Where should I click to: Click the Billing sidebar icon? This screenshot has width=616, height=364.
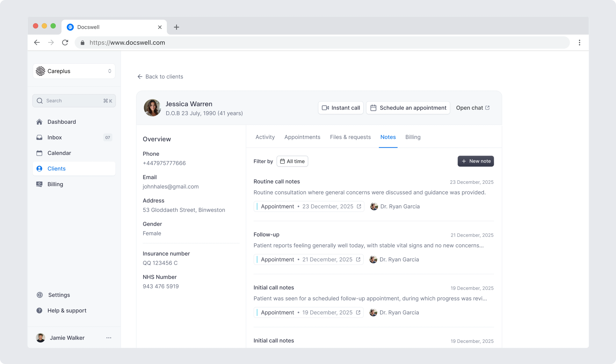click(x=39, y=184)
